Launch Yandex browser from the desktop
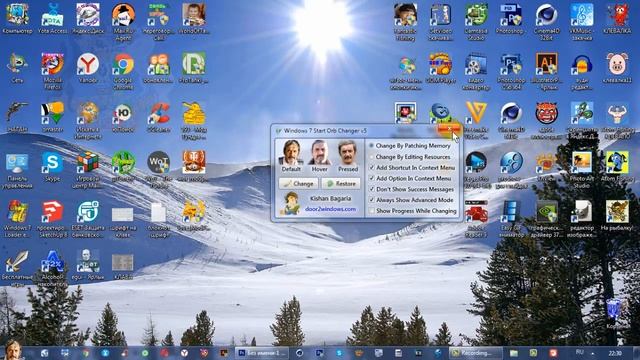This screenshot has width=640, height=360. coord(88,68)
